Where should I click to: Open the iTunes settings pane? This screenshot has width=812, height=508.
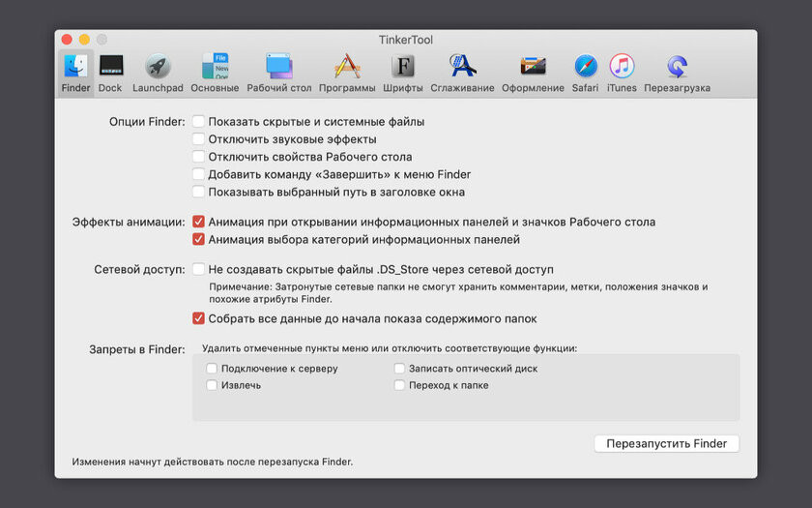tap(622, 74)
